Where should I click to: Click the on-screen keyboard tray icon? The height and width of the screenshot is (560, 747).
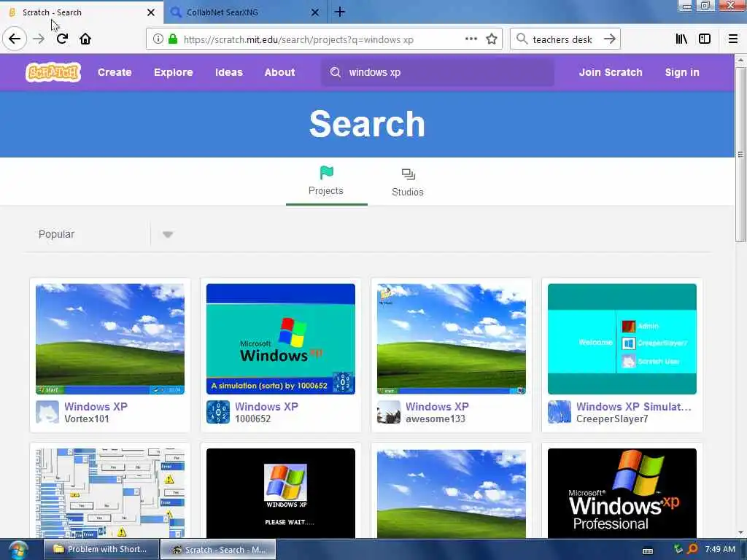648,551
